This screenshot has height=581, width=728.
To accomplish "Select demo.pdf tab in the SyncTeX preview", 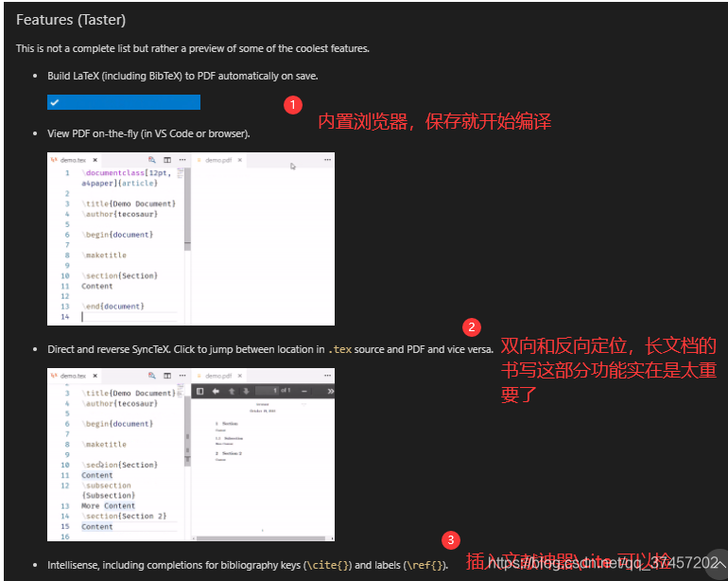I will click(x=218, y=376).
